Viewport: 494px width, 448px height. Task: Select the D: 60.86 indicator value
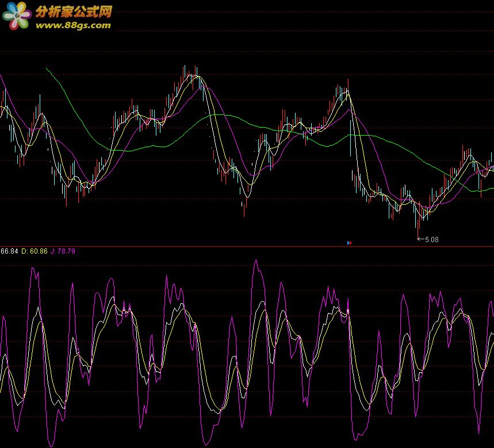35,251
